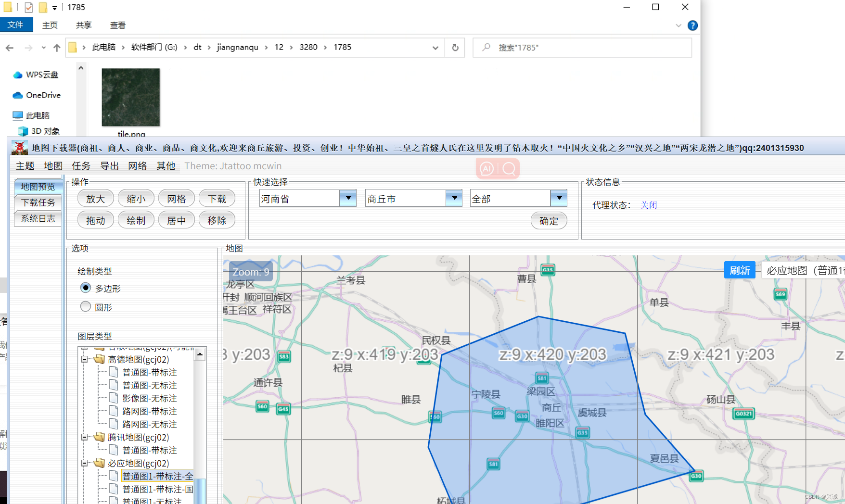This screenshot has height=504, width=845.
Task: Open the 任务 menu
Action: click(81, 166)
